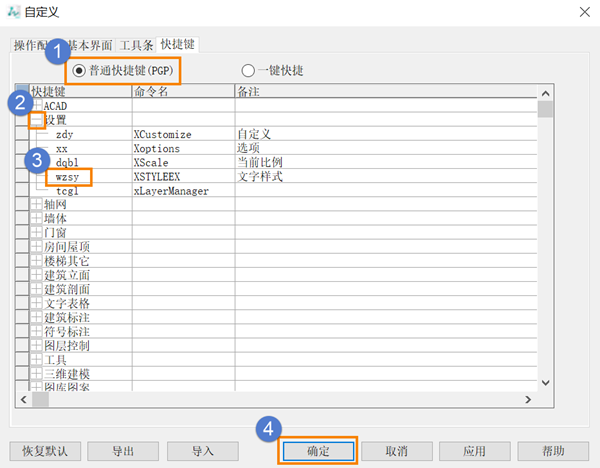
Task: Open the 操作配置 tab
Action: (32, 46)
